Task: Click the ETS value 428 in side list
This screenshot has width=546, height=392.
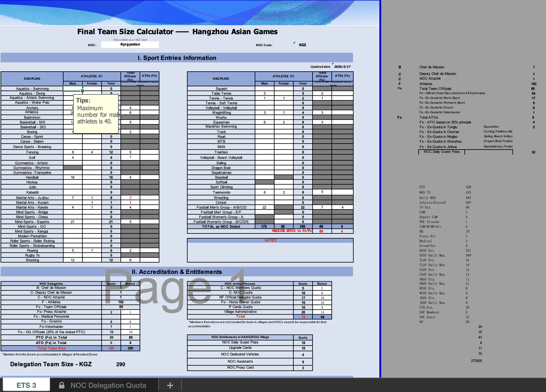Action: [x=468, y=187]
